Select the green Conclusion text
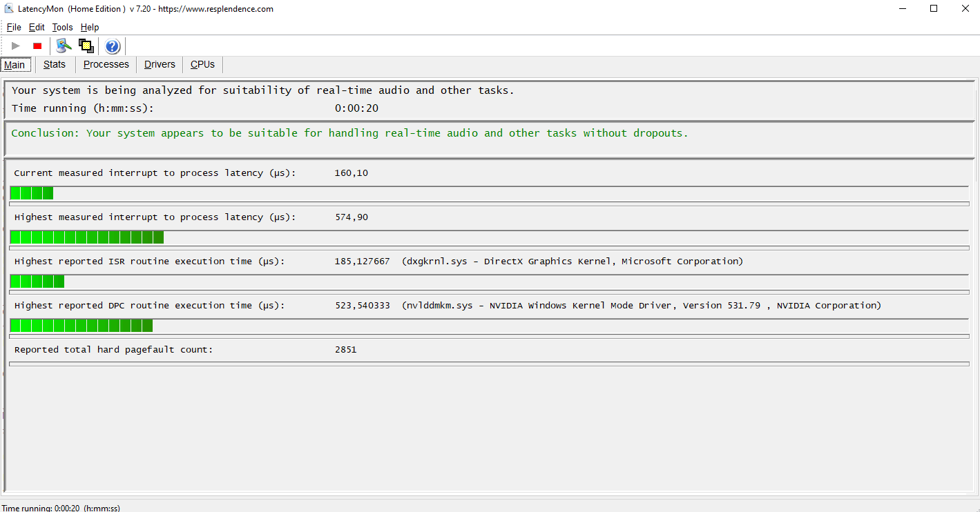The width and height of the screenshot is (980, 512). pyautogui.click(x=349, y=133)
